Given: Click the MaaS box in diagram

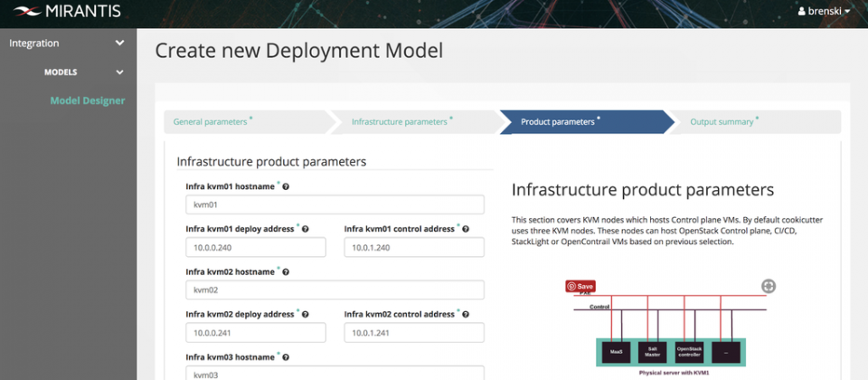Looking at the screenshot, I should click(x=616, y=352).
